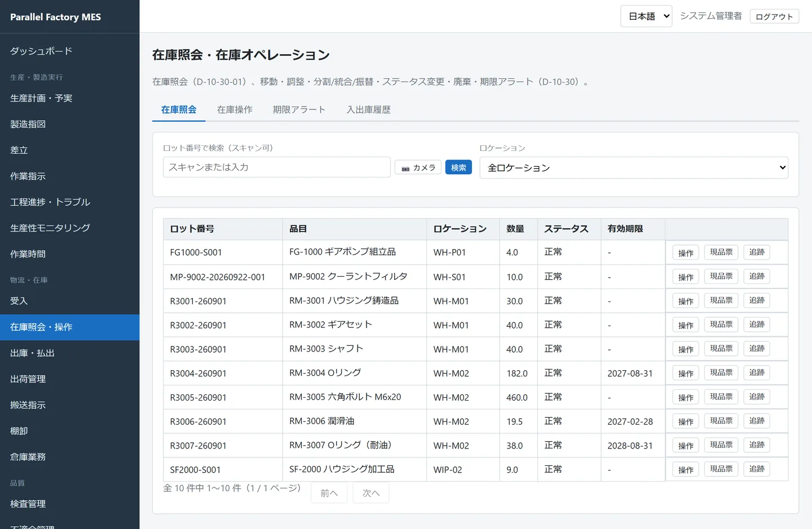812x529 pixels.
Task: Open the 全ロケーション location dropdown
Action: click(634, 168)
